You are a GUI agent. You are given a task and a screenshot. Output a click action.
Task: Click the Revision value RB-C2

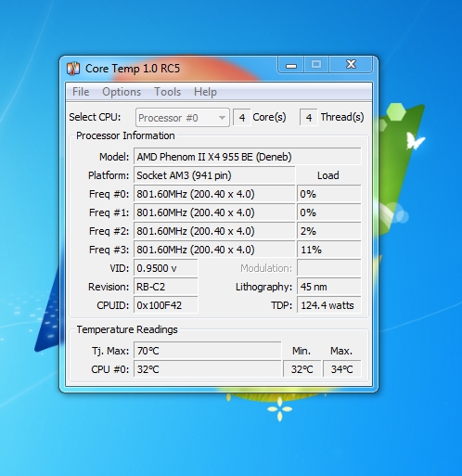[x=166, y=287]
